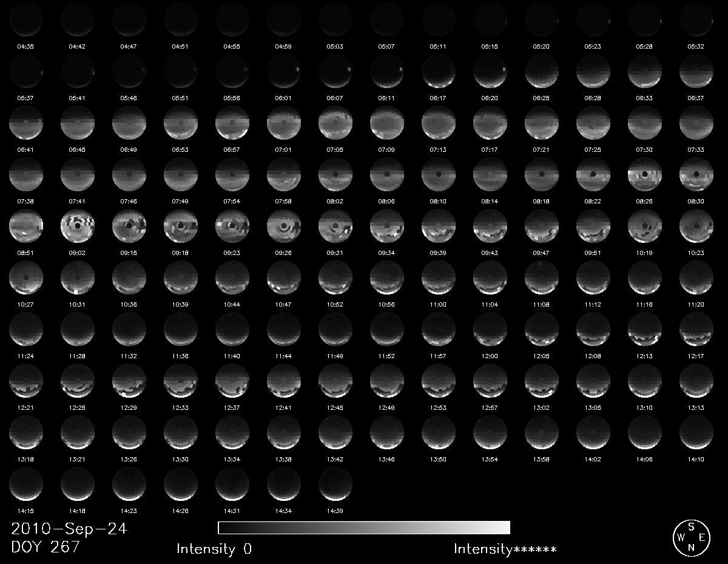
Task: Open the sky image above 09:26
Action: pos(284,226)
